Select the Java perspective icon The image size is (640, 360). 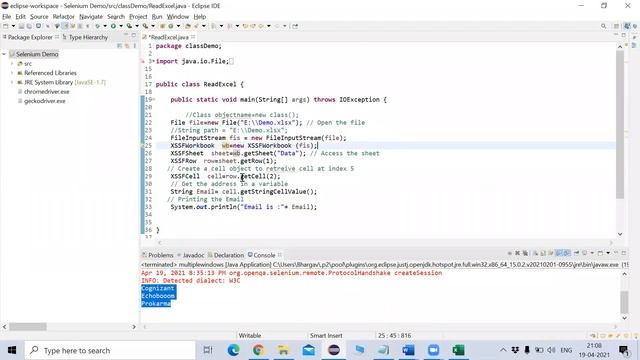point(627,26)
